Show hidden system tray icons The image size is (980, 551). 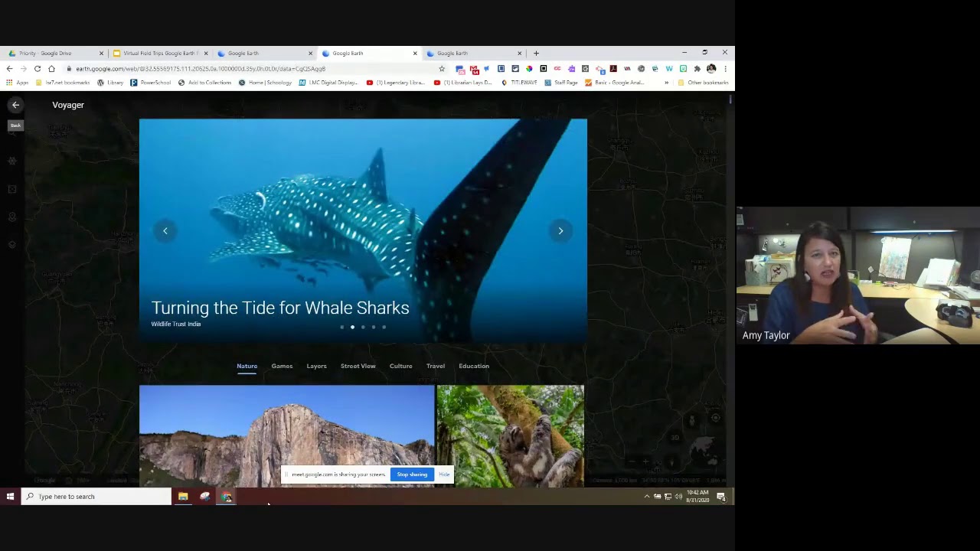(646, 497)
